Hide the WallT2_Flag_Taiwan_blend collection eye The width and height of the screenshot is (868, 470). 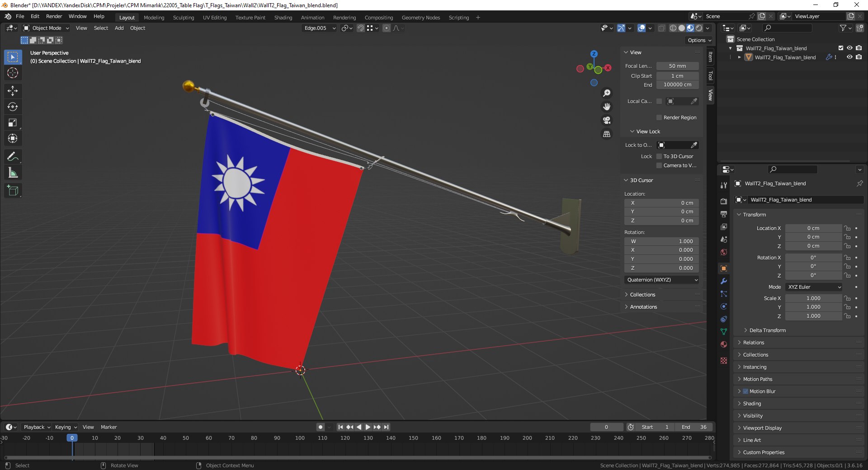click(x=849, y=48)
